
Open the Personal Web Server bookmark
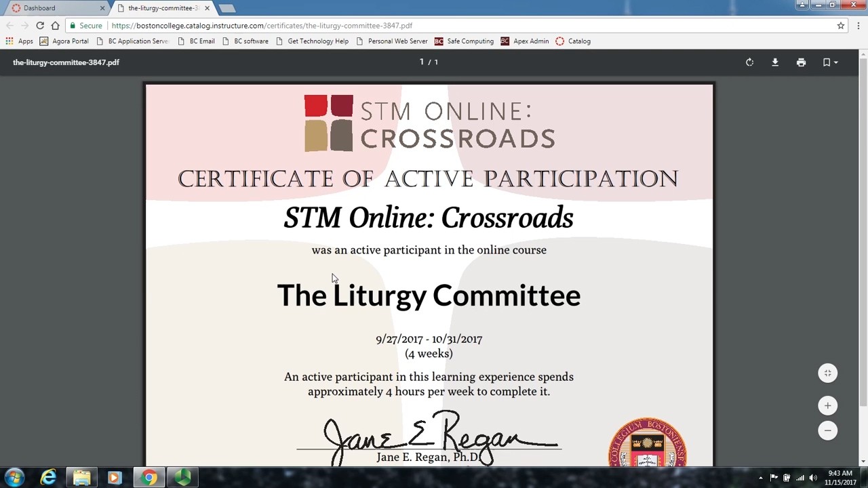click(x=391, y=41)
